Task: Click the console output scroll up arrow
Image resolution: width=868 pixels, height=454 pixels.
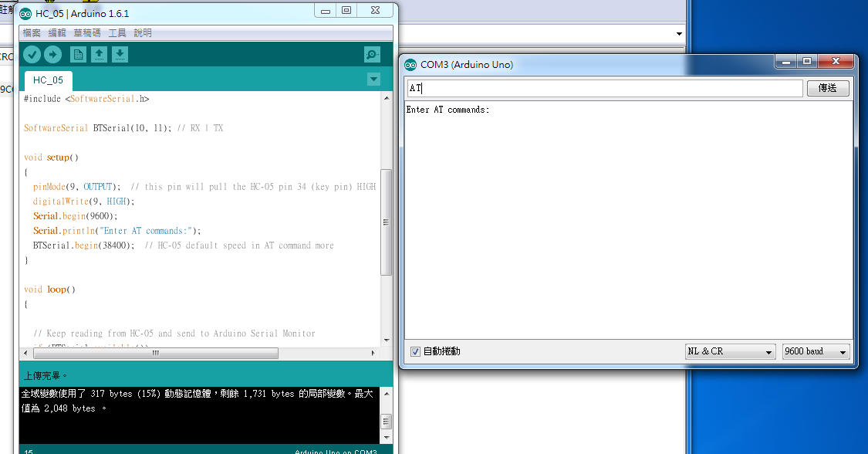Action: tap(386, 394)
